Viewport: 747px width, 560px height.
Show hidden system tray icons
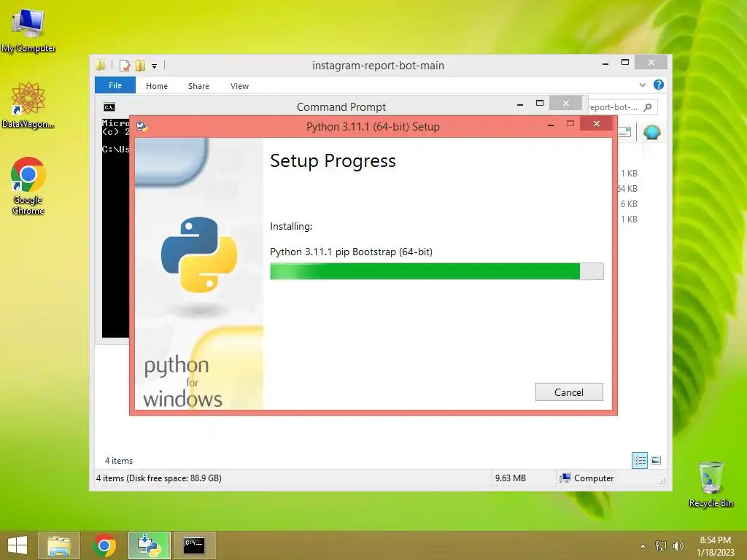tap(643, 546)
